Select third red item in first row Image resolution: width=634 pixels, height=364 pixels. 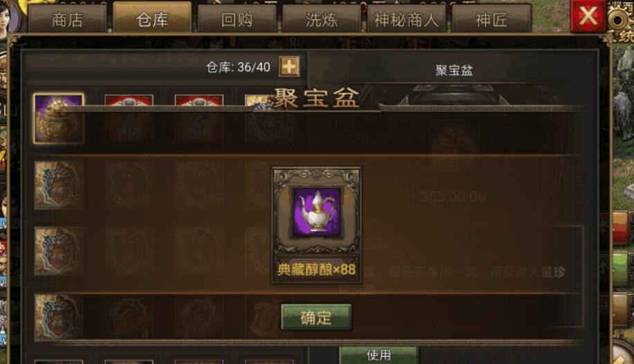point(199,118)
